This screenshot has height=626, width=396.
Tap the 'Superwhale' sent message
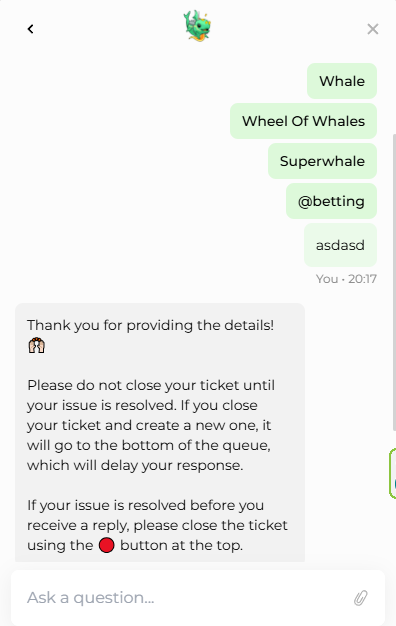(x=322, y=161)
